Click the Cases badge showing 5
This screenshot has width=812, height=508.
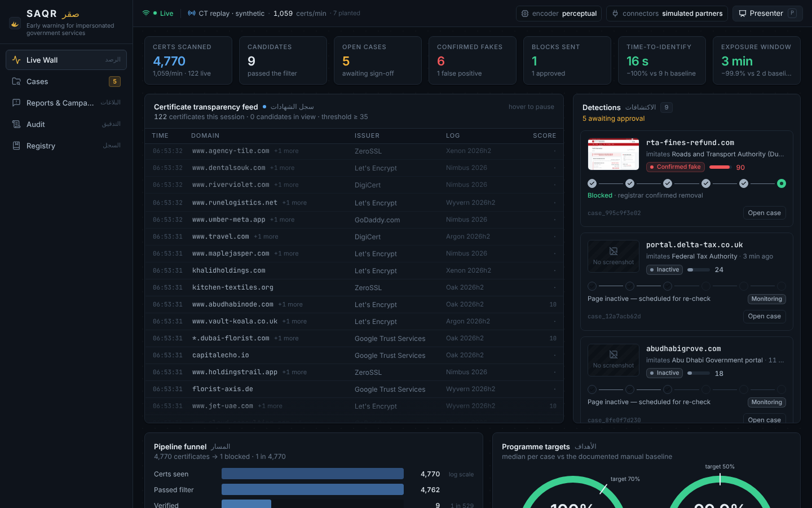114,81
